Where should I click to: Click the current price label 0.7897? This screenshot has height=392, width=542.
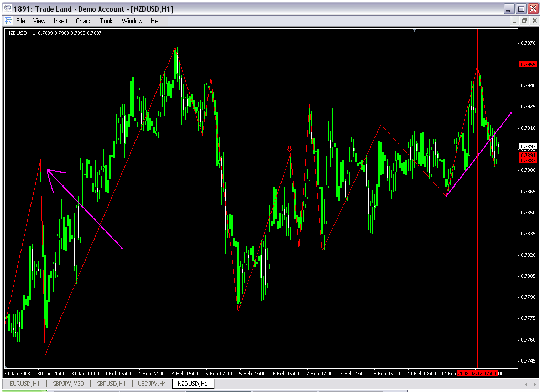click(x=527, y=146)
